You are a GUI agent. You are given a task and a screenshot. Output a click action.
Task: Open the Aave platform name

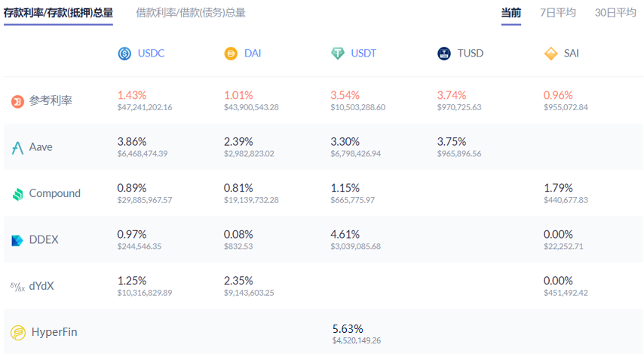click(x=41, y=147)
